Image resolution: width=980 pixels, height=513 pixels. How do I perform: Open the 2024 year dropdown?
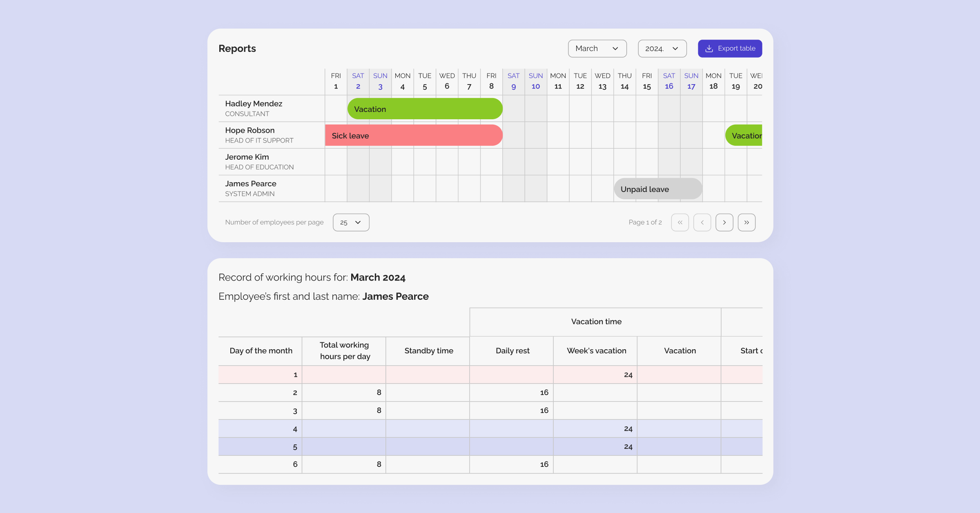point(662,49)
